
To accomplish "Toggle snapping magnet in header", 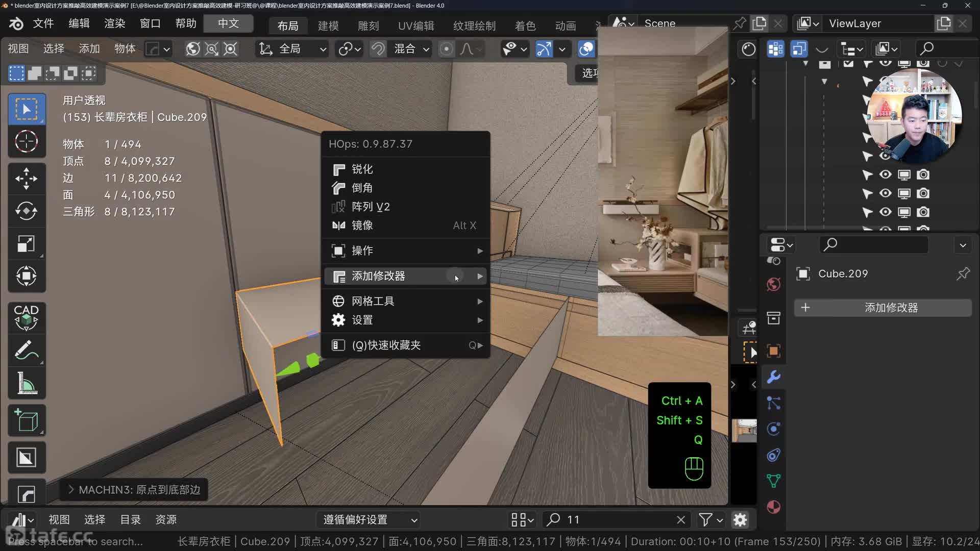I will 378,49.
